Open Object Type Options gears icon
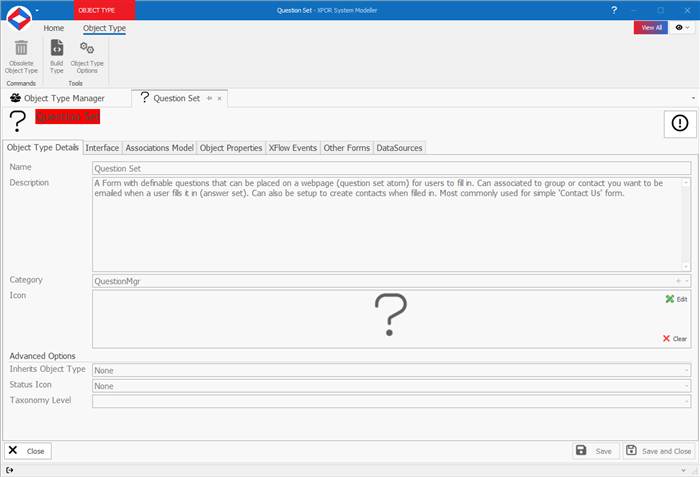The width and height of the screenshot is (700, 477). [x=87, y=48]
